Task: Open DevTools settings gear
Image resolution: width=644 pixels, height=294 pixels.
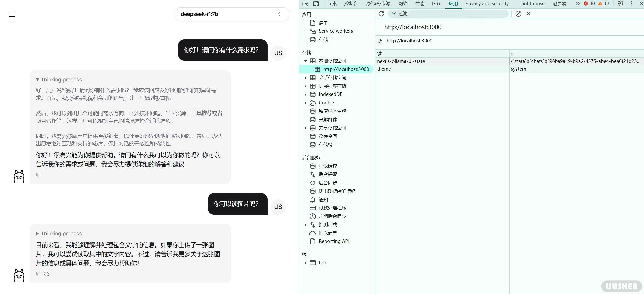Action: point(620,4)
